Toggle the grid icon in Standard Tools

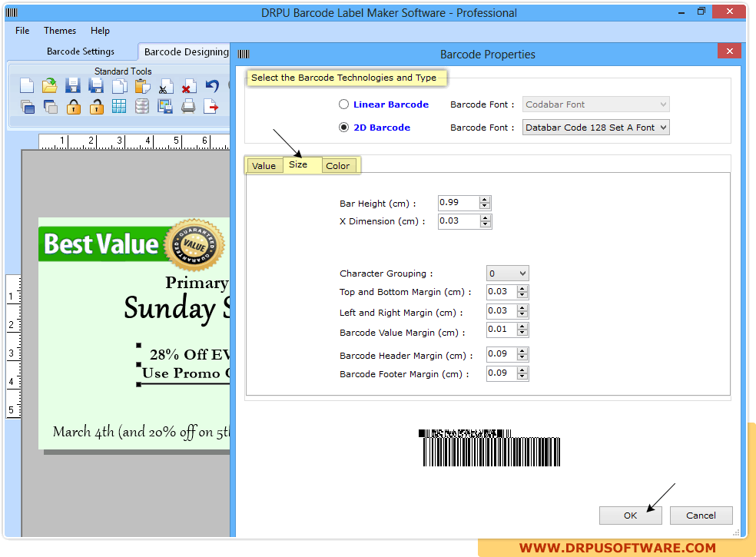[x=119, y=106]
